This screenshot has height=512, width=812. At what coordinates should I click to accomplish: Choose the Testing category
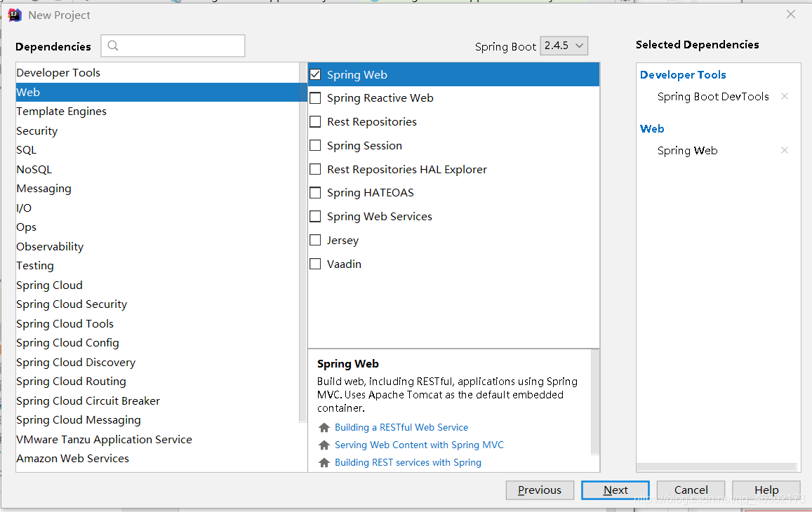[x=157, y=266]
